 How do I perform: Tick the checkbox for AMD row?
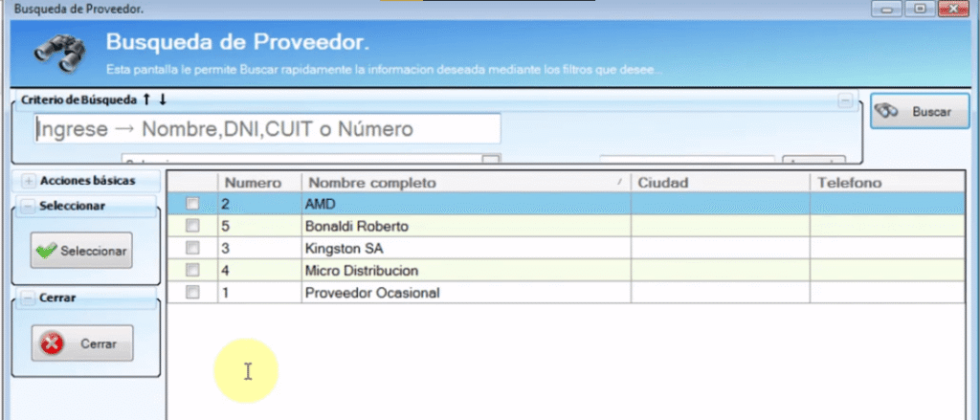pyautogui.click(x=192, y=204)
